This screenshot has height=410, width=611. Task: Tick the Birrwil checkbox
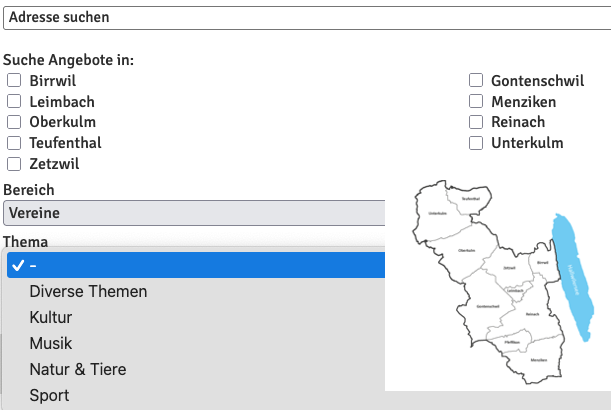[14, 81]
